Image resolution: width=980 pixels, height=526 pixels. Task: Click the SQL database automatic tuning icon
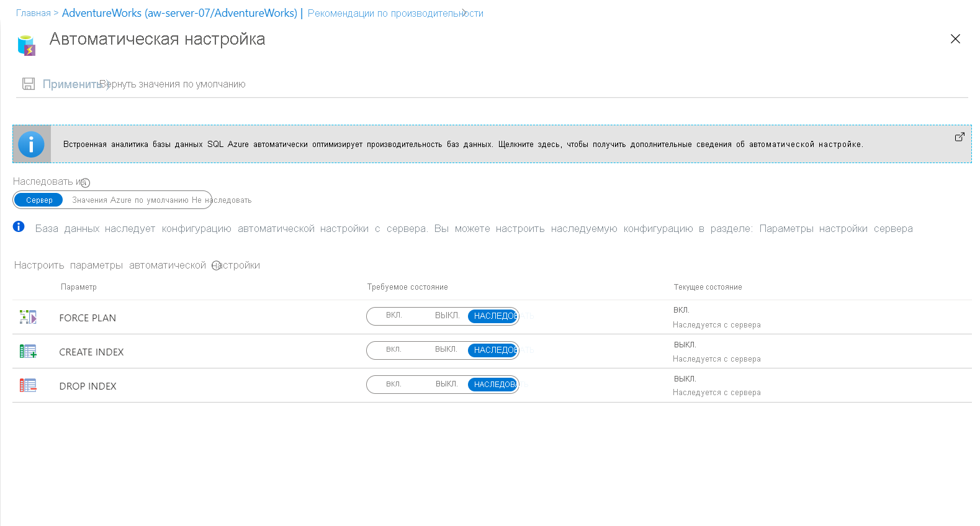tap(26, 45)
